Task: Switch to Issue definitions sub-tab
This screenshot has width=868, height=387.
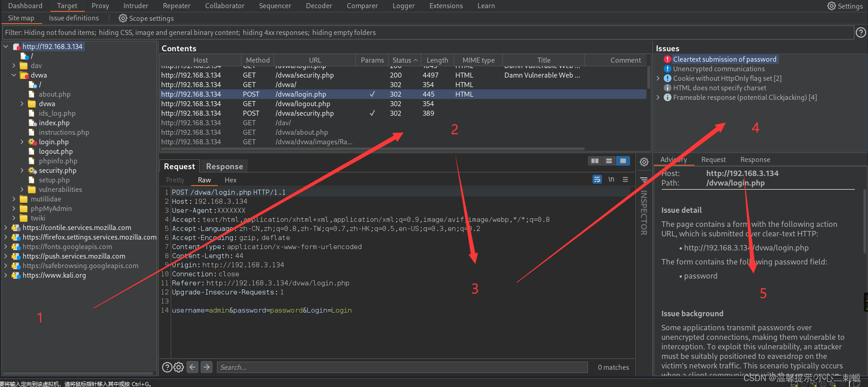Action: 74,18
